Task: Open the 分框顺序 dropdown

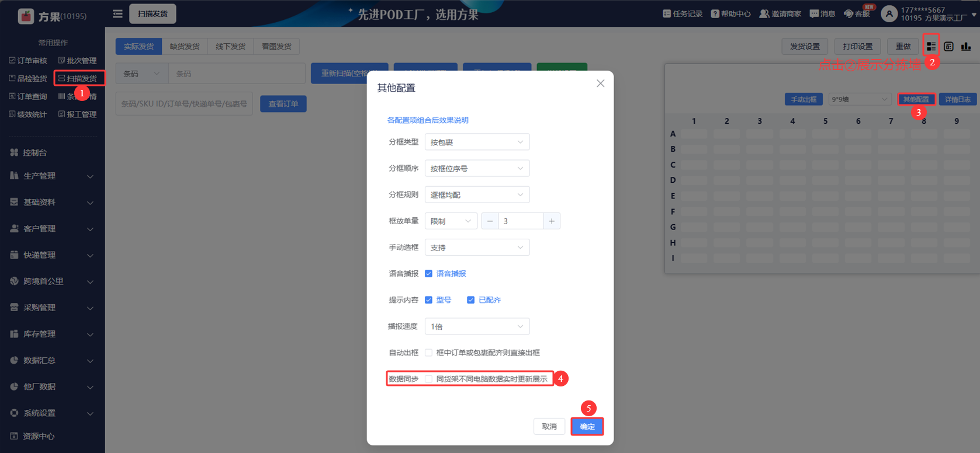Action: [477, 168]
